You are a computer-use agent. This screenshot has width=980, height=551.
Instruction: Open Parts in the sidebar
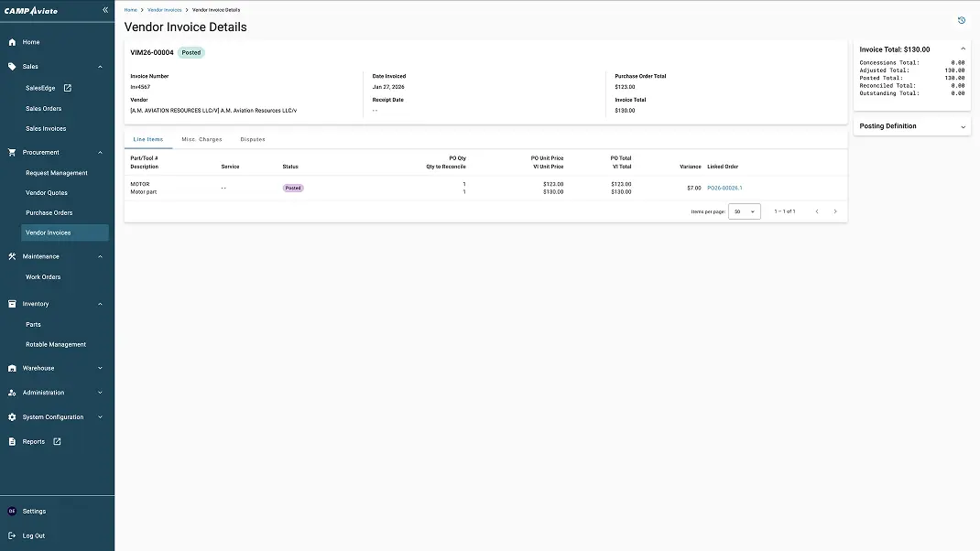coord(33,325)
